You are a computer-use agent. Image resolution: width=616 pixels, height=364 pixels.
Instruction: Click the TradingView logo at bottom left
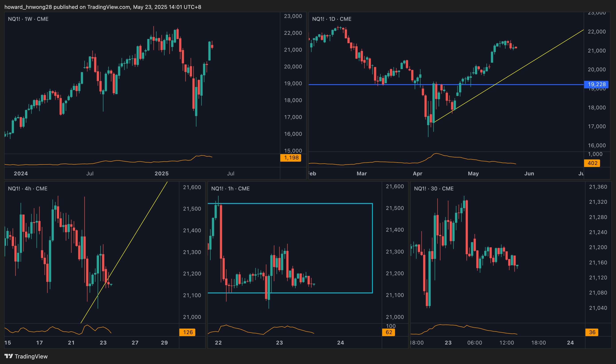[x=26, y=356]
